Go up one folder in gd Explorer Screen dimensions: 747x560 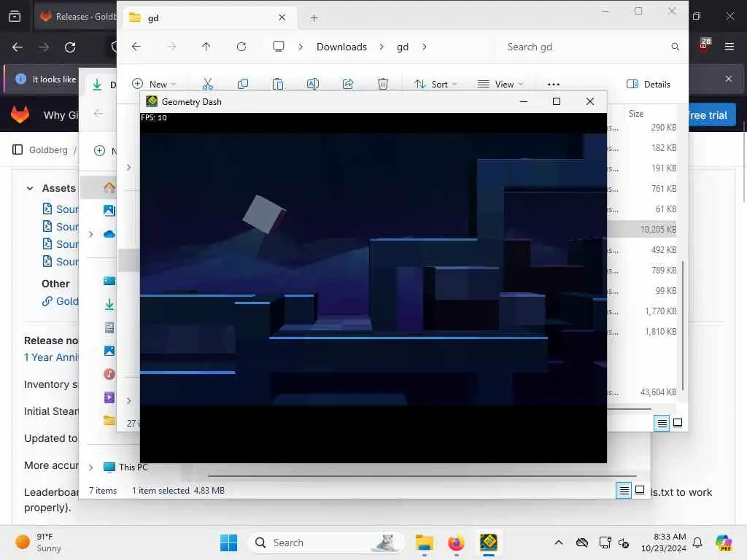206,47
